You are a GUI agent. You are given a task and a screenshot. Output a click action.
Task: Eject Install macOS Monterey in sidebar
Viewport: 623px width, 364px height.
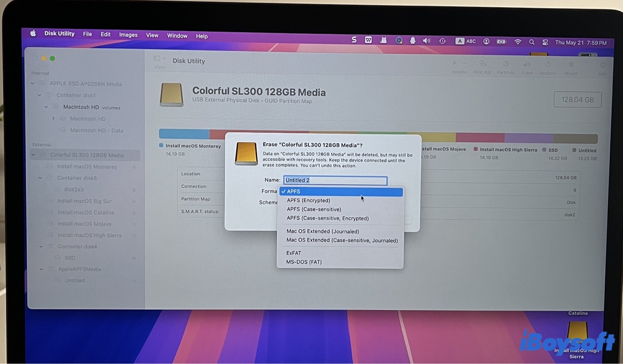click(x=134, y=167)
